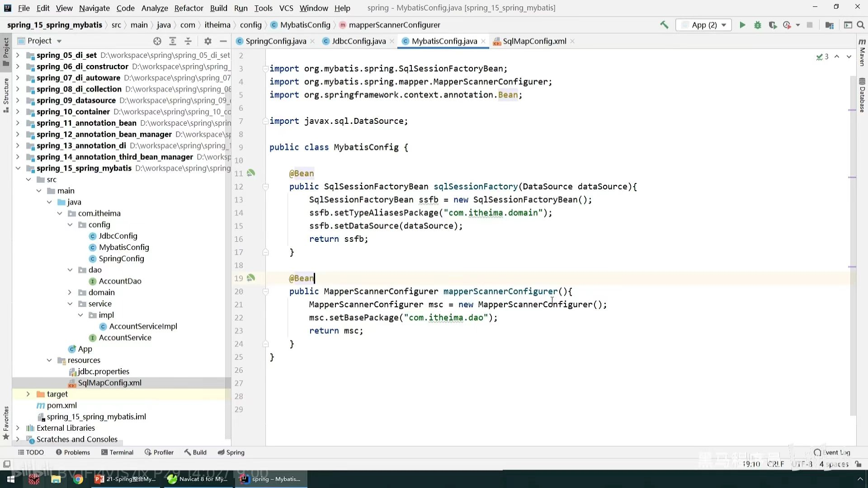The height and width of the screenshot is (488, 868).
Task: Open Navicat from the Windows taskbar
Action: click(198, 479)
